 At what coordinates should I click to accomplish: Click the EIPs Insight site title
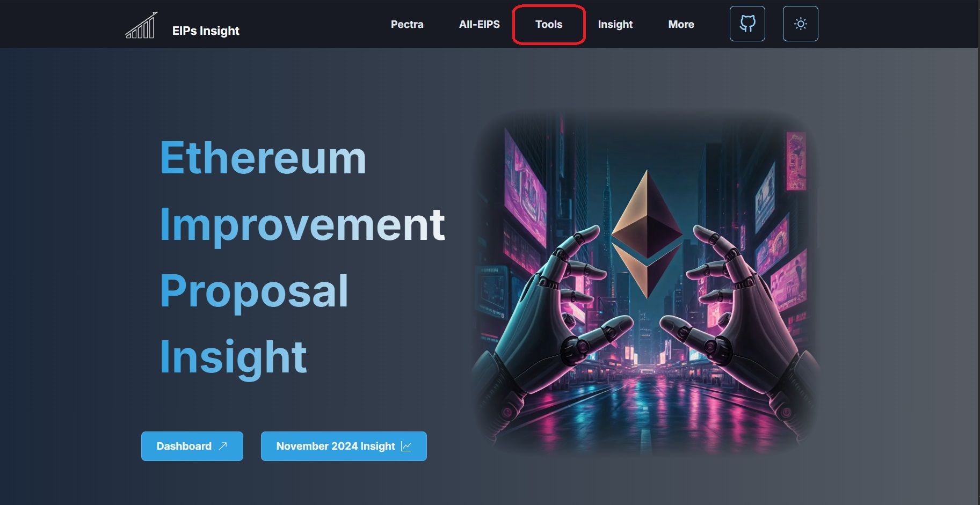point(206,31)
